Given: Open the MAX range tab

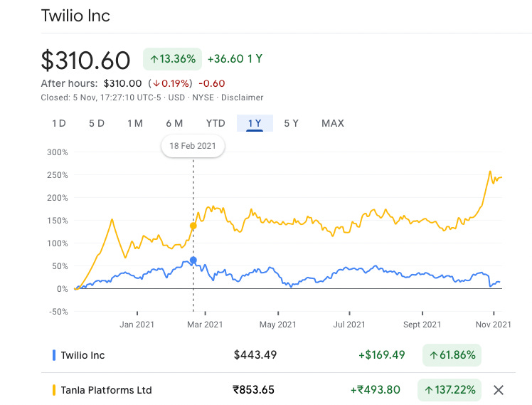Looking at the screenshot, I should click(x=333, y=123).
